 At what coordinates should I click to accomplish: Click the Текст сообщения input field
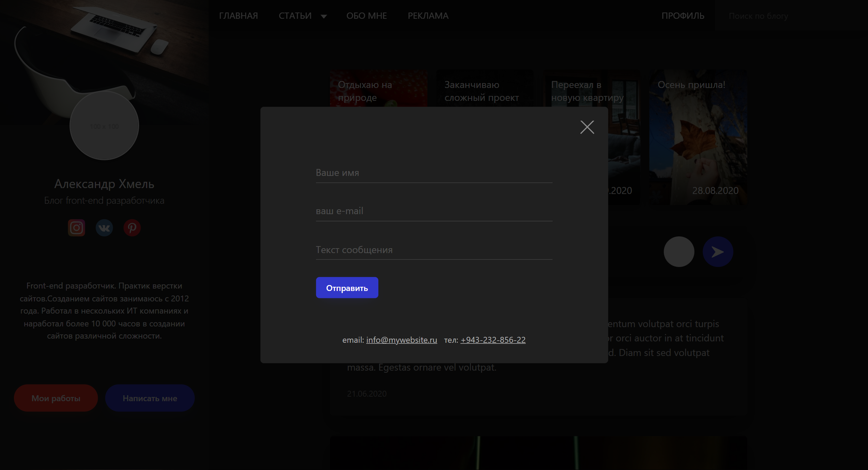[434, 250]
